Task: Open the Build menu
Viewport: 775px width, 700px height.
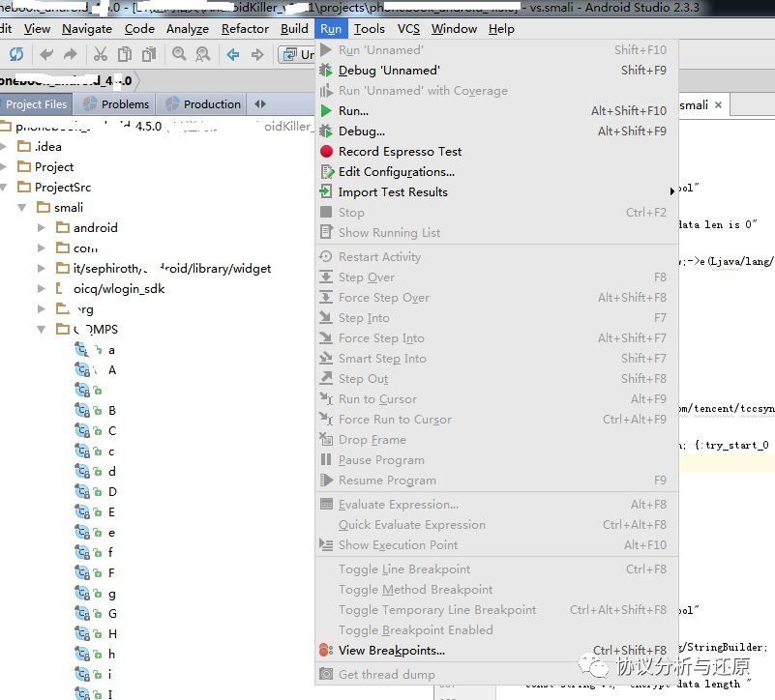Action: [x=294, y=29]
